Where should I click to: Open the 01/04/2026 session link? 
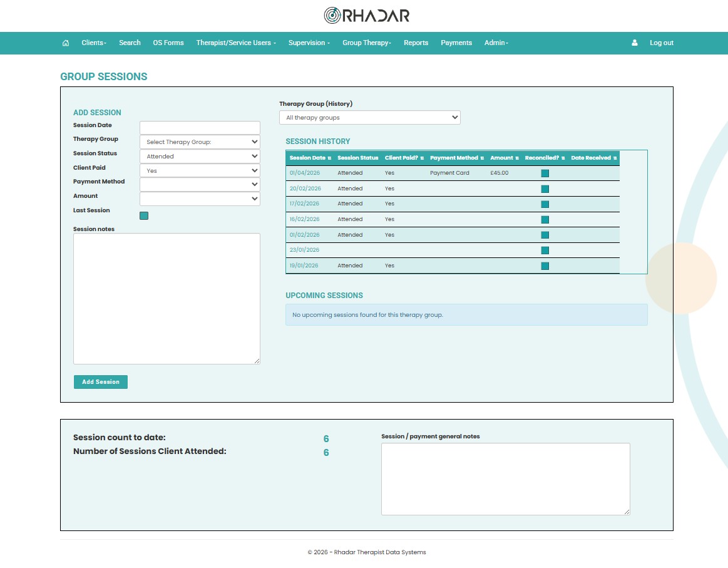(305, 173)
